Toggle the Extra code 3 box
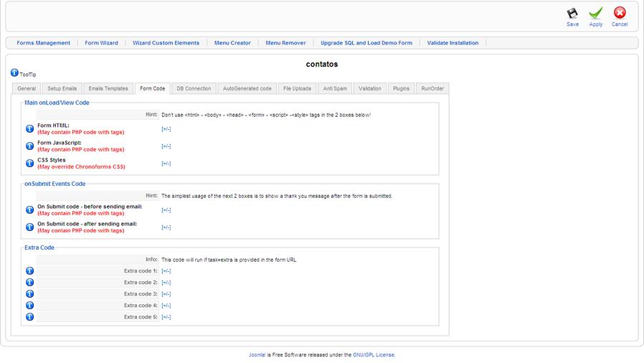The height and width of the screenshot is (363, 644). [166, 294]
